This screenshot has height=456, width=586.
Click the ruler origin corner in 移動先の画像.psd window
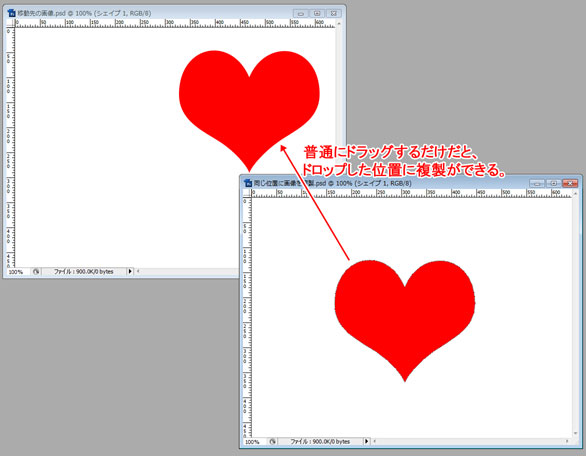pos(10,24)
